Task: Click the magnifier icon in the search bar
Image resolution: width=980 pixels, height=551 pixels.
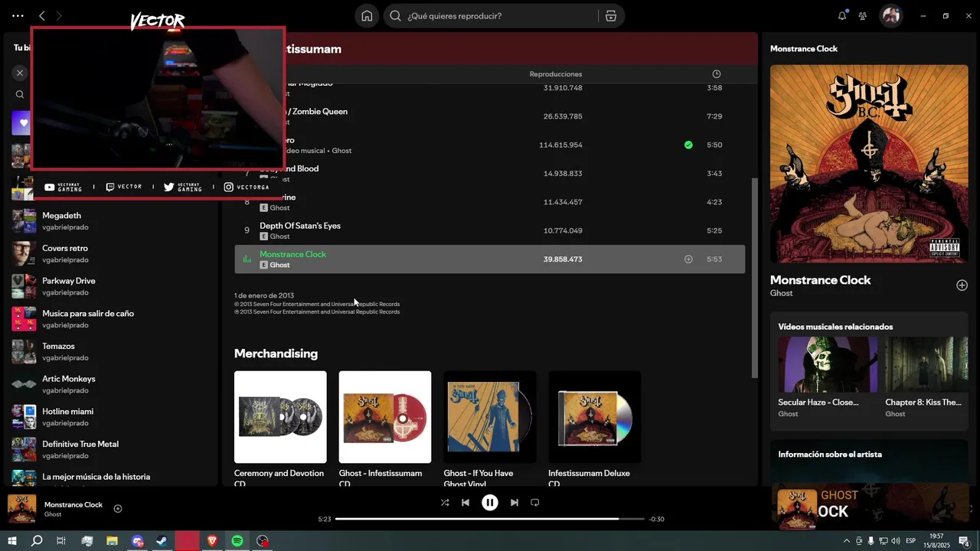Action: (396, 16)
